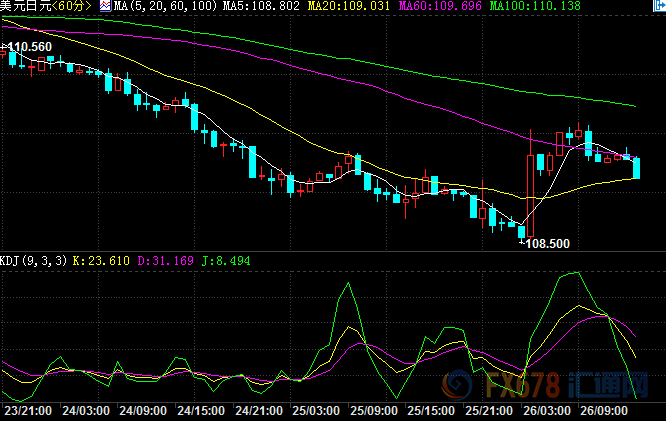Select the MA20:109.031 value
This screenshot has width=666, height=421.
tap(349, 6)
